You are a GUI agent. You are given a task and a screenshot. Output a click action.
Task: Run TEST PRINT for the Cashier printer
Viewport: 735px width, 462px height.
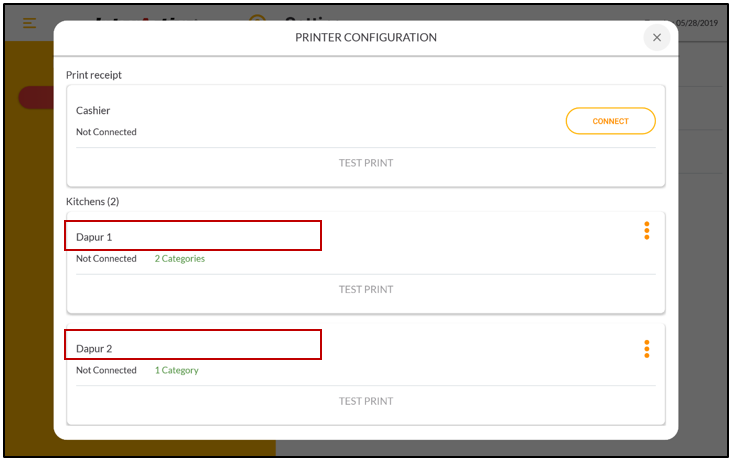365,163
